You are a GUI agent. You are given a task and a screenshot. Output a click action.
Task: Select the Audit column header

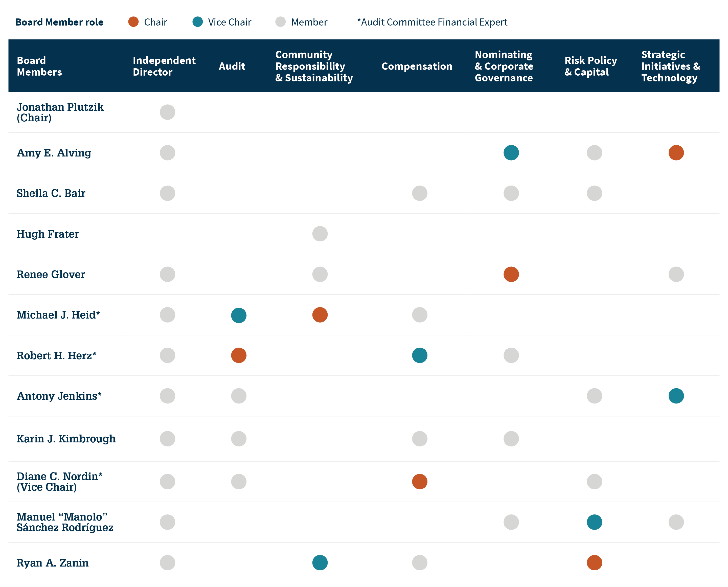pyautogui.click(x=232, y=66)
